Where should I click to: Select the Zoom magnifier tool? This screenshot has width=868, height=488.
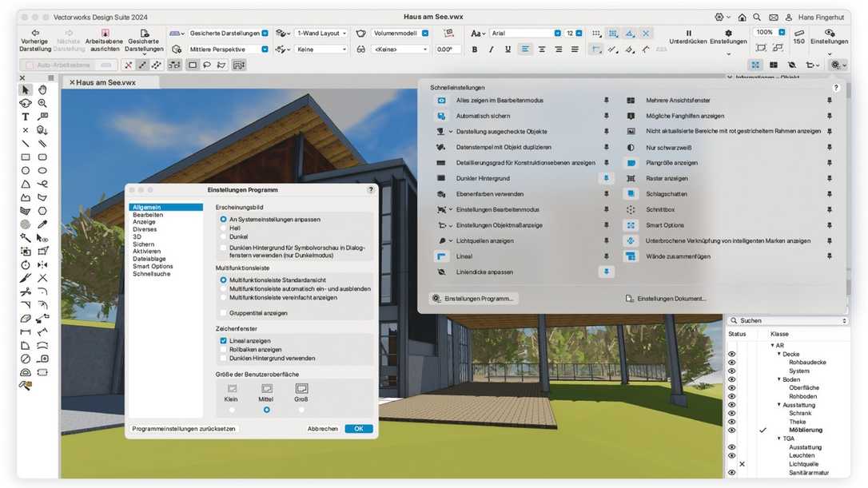click(x=43, y=103)
